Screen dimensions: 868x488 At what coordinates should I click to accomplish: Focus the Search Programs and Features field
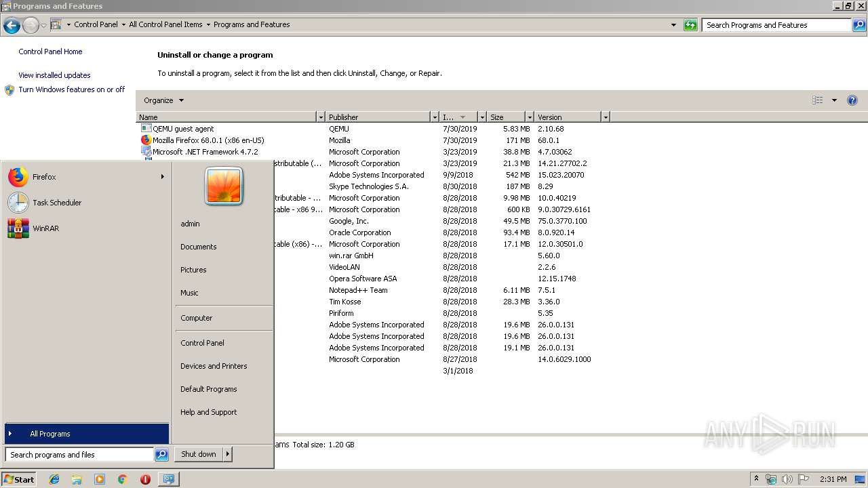pyautogui.click(x=777, y=25)
